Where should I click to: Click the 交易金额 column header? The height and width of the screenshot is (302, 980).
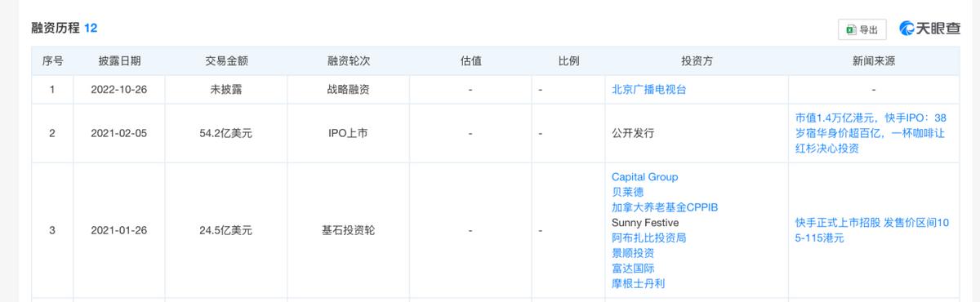(226, 61)
